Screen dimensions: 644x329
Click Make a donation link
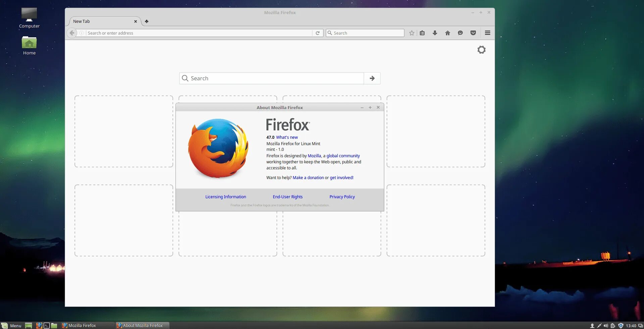pyautogui.click(x=308, y=177)
